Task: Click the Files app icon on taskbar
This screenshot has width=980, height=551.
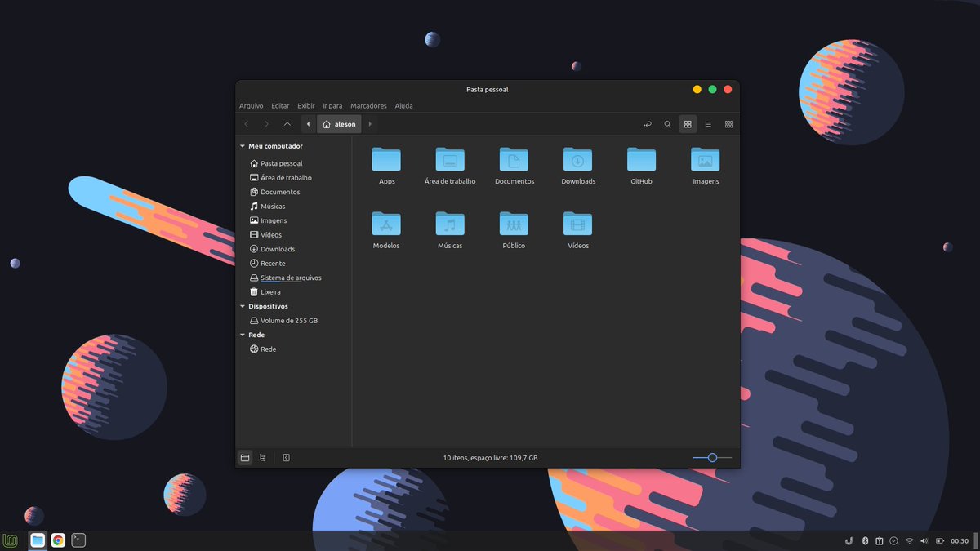Action: tap(38, 540)
